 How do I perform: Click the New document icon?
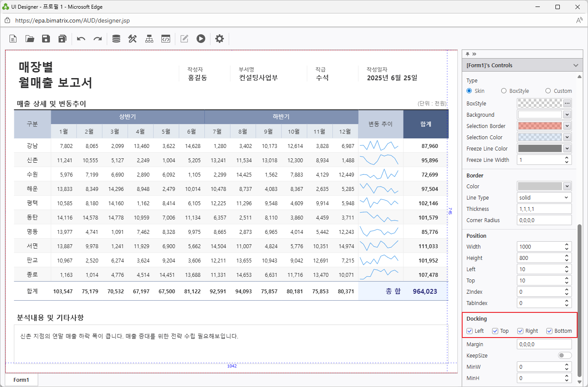pos(13,39)
